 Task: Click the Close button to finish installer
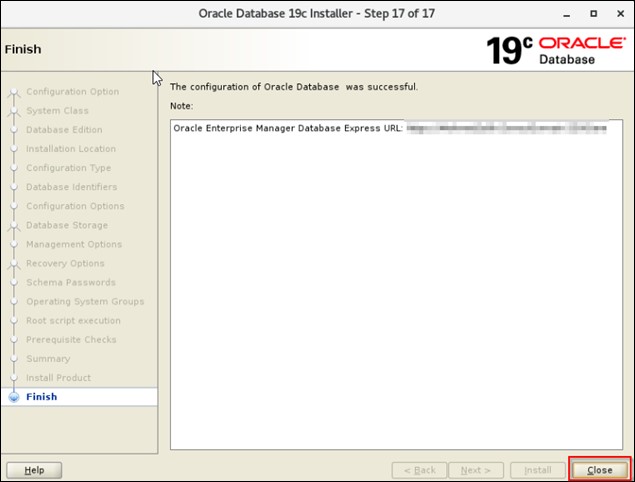600,470
